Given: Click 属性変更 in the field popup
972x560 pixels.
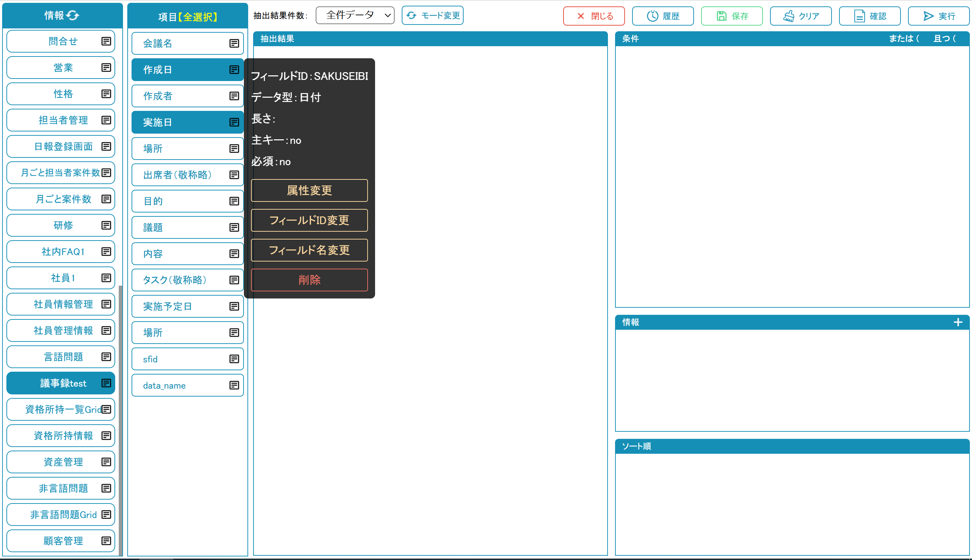Looking at the screenshot, I should tap(309, 190).
